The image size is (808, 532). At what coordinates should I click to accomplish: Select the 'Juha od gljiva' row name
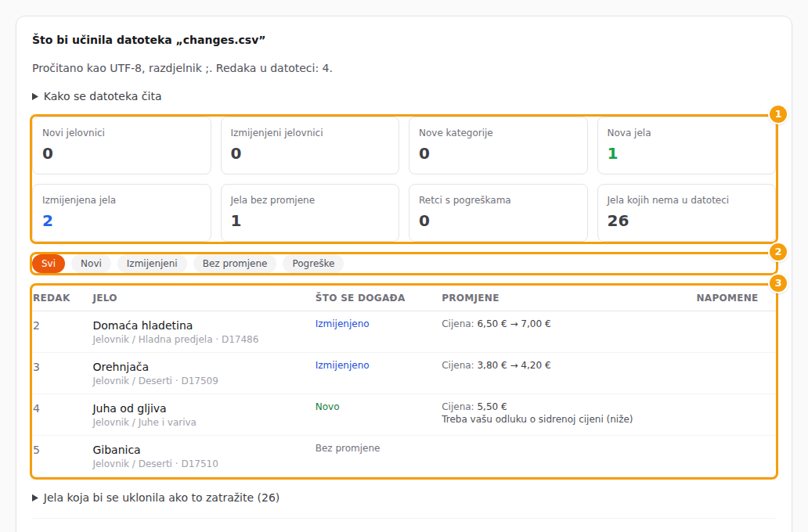point(129,408)
